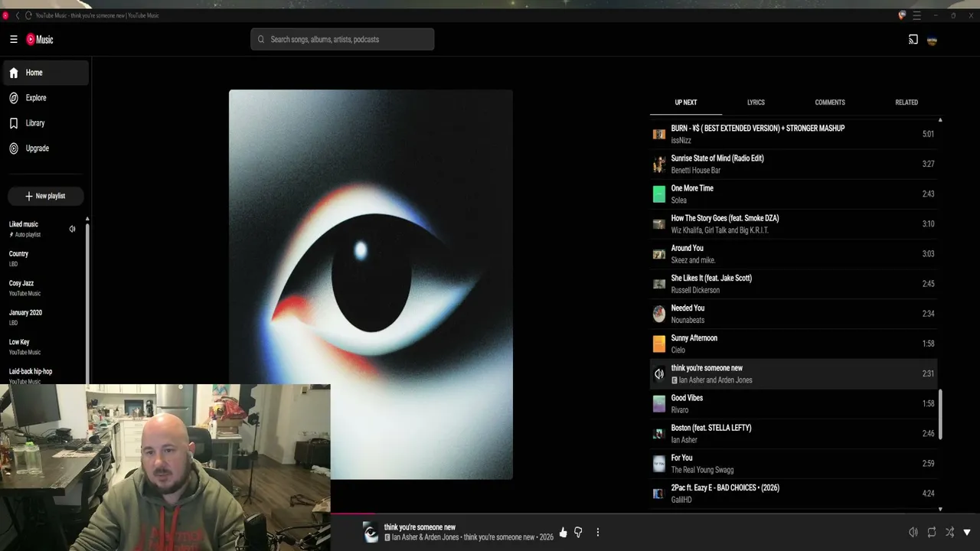Play 'Boston (feat. STELLA LEFTY)' from queue
This screenshot has width=980, height=551.
click(x=793, y=433)
